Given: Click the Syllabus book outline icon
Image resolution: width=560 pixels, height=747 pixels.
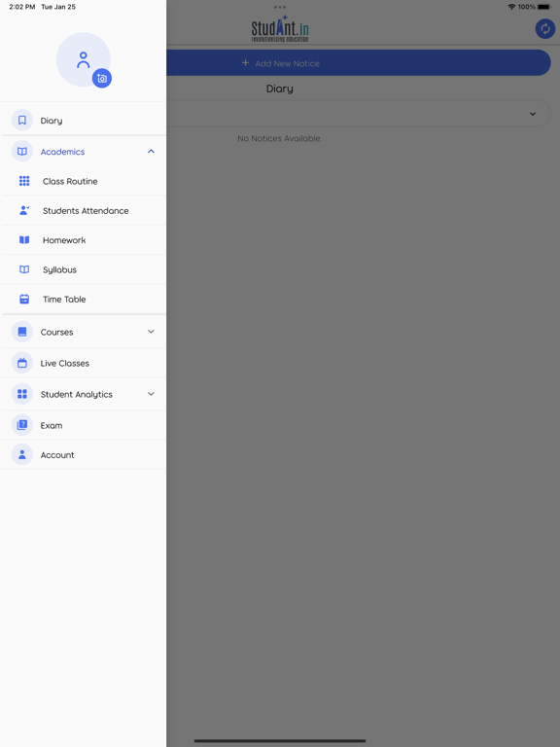Looking at the screenshot, I should coord(24,269).
